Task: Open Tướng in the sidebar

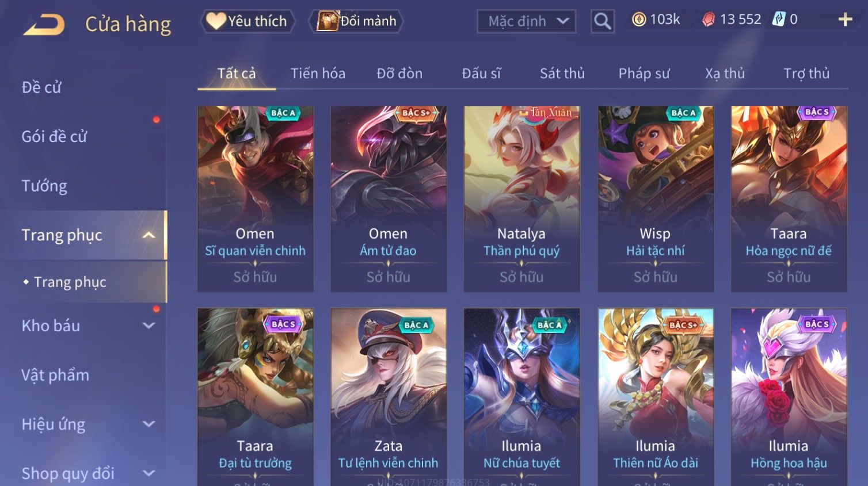Action: [44, 186]
